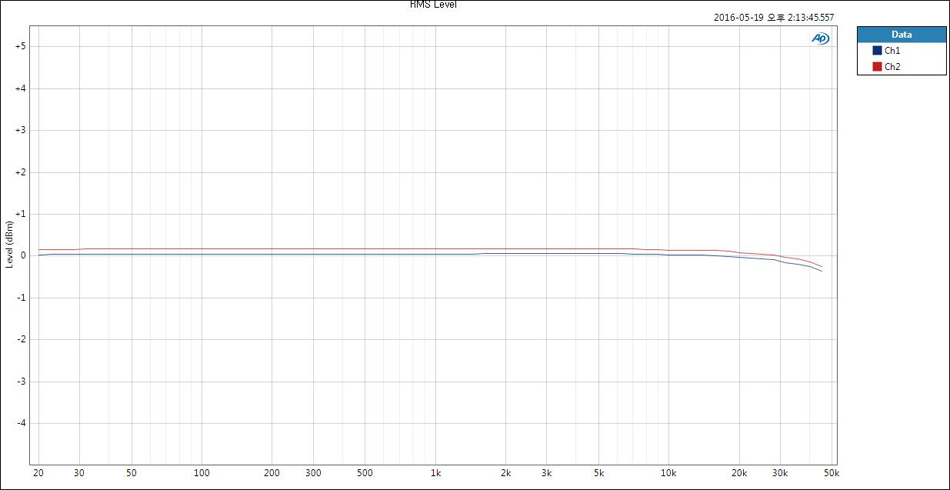Image resolution: width=950 pixels, height=490 pixels.
Task: Click the AP logo in graph corner
Action: [820, 38]
